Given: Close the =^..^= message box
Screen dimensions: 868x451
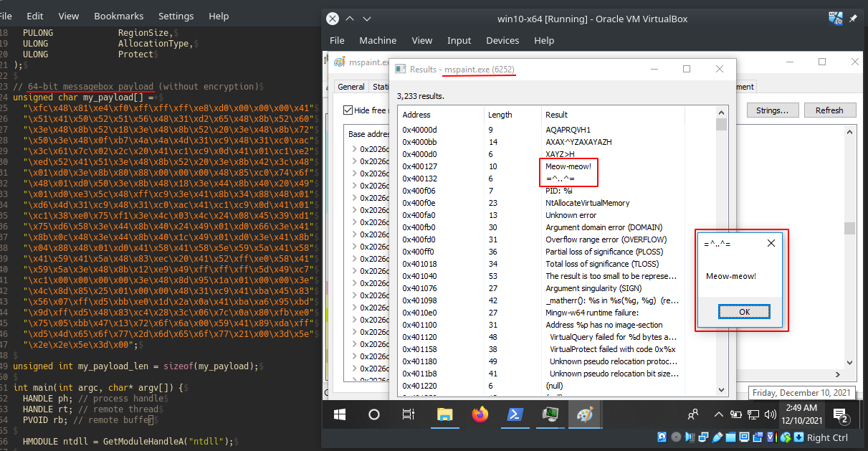Looking at the screenshot, I should (x=771, y=243).
